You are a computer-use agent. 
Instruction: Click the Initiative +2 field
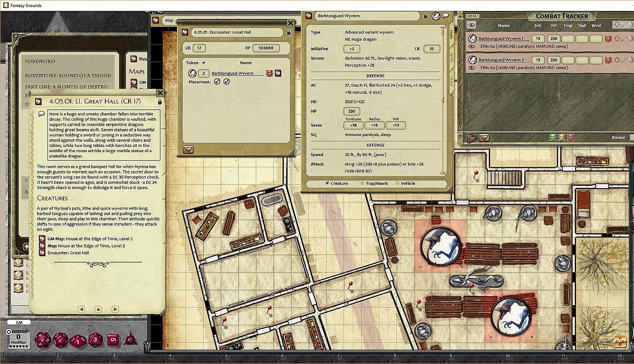click(x=352, y=49)
